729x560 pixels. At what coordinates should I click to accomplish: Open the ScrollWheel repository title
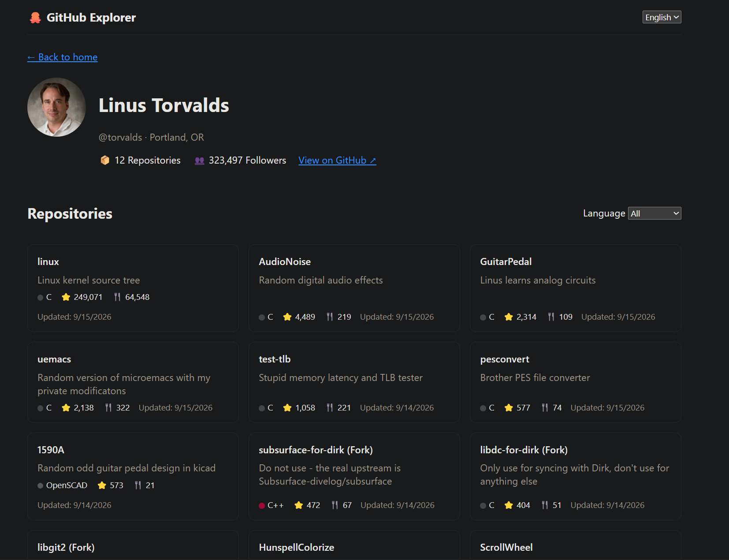(506, 548)
